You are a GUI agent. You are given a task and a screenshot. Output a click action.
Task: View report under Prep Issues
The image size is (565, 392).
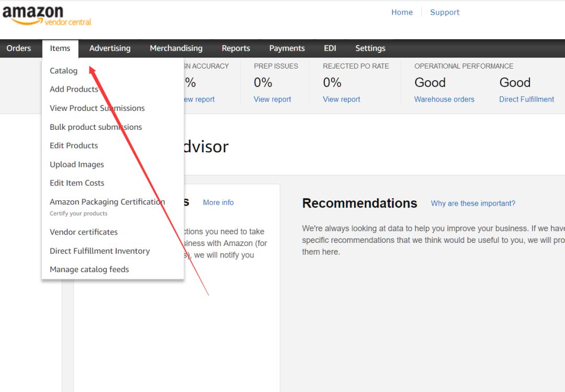273,99
